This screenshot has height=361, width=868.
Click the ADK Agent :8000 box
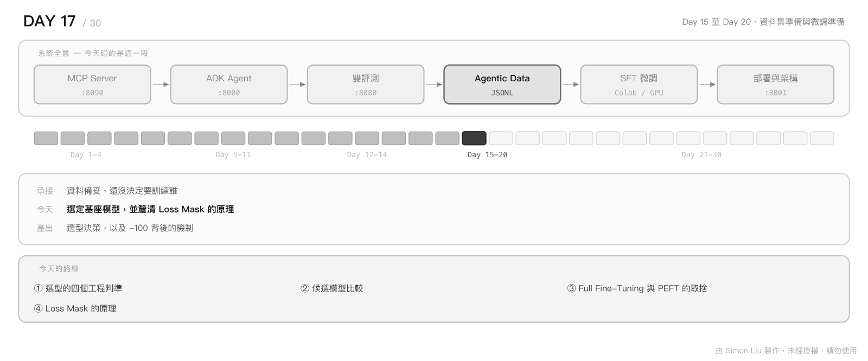(x=229, y=85)
